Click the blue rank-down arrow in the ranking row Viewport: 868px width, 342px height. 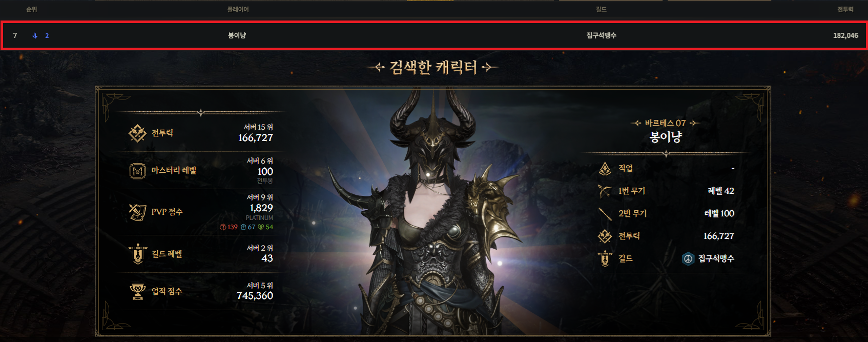[x=35, y=36]
